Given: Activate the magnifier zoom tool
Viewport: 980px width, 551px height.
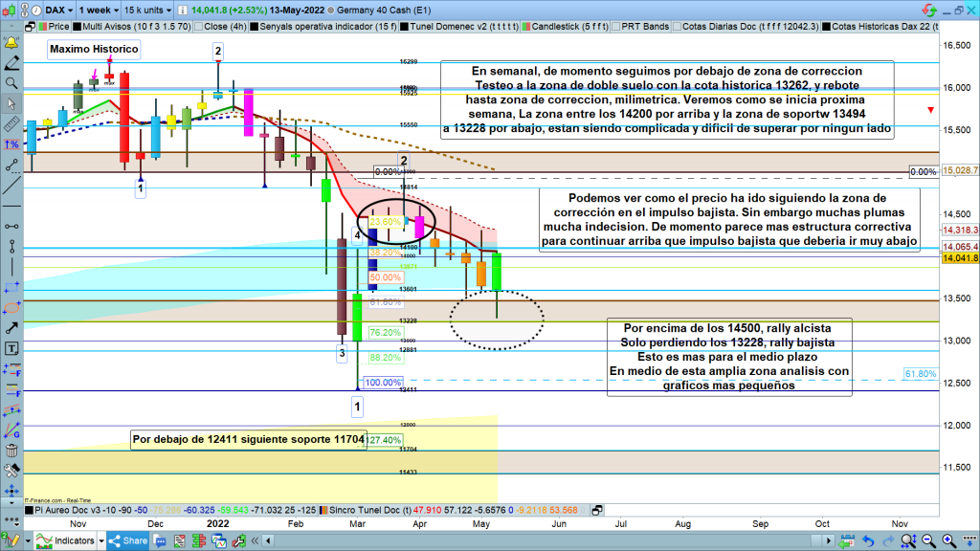Looking at the screenshot, I should pos(12,82).
